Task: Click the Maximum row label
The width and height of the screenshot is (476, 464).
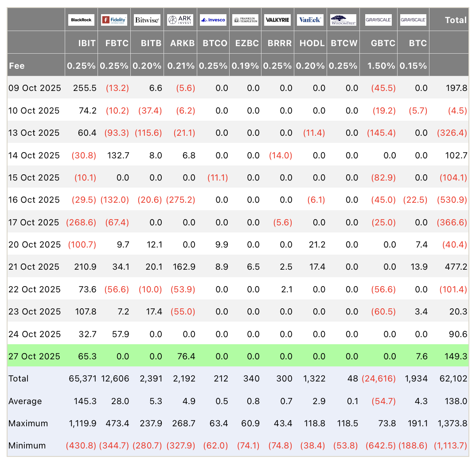Action: [x=28, y=423]
